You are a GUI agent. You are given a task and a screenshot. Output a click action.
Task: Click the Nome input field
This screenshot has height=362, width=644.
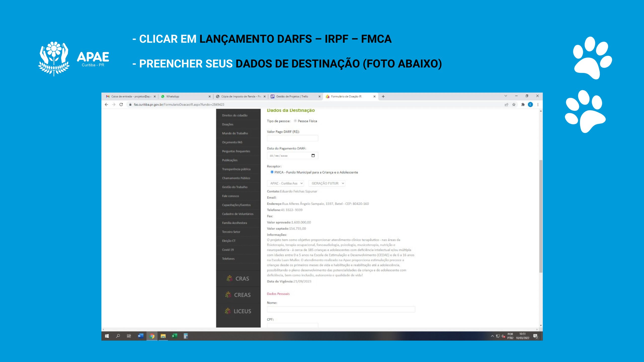pyautogui.click(x=341, y=309)
